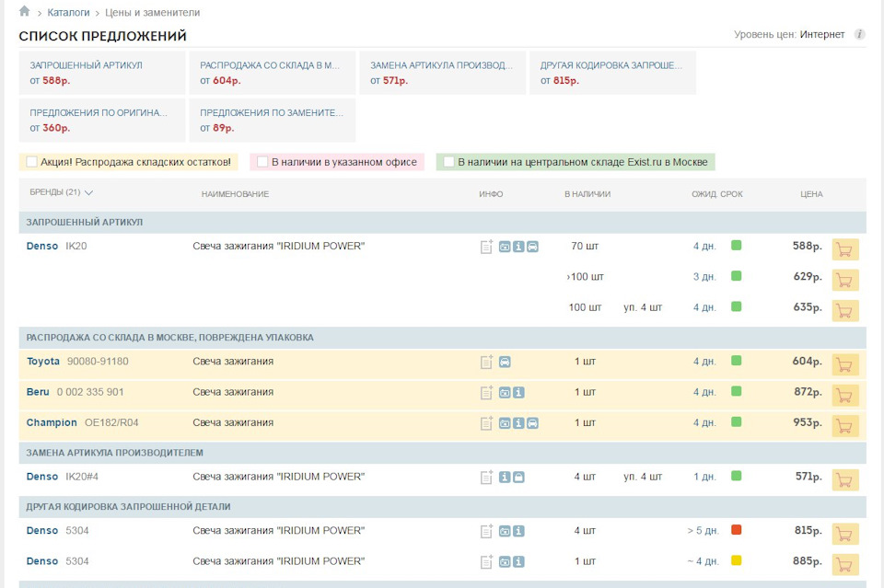This screenshot has height=588, width=884.
Task: Click the green status square for 588р. offer
Action: [x=737, y=245]
